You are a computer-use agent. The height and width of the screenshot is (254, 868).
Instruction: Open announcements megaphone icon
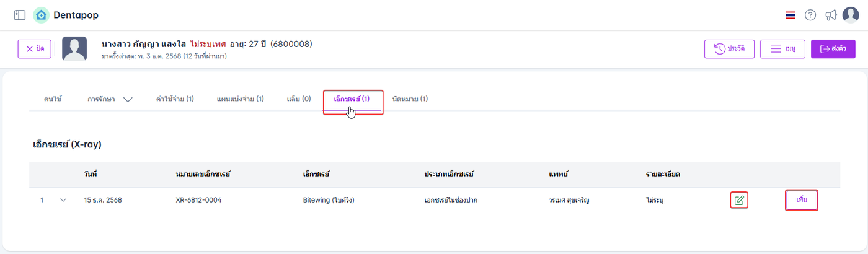831,15
